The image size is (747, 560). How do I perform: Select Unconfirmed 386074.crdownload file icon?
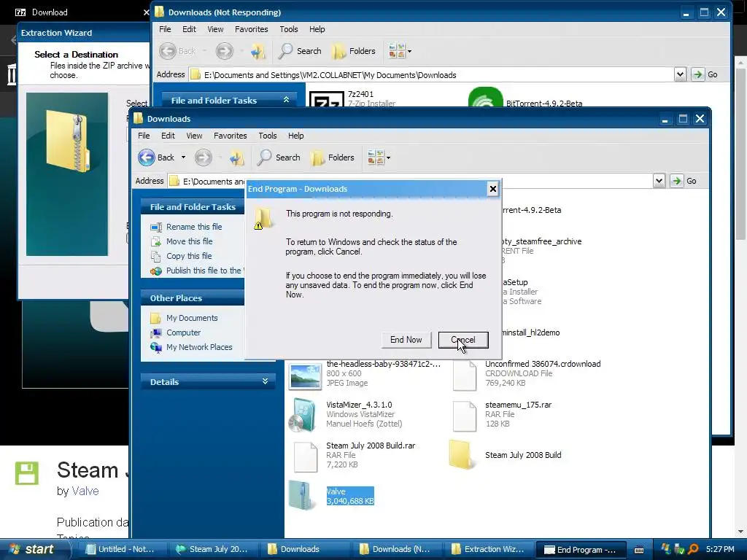[464, 376]
